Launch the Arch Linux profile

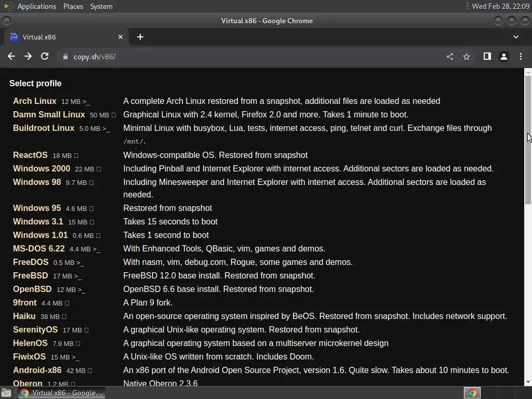(x=35, y=101)
